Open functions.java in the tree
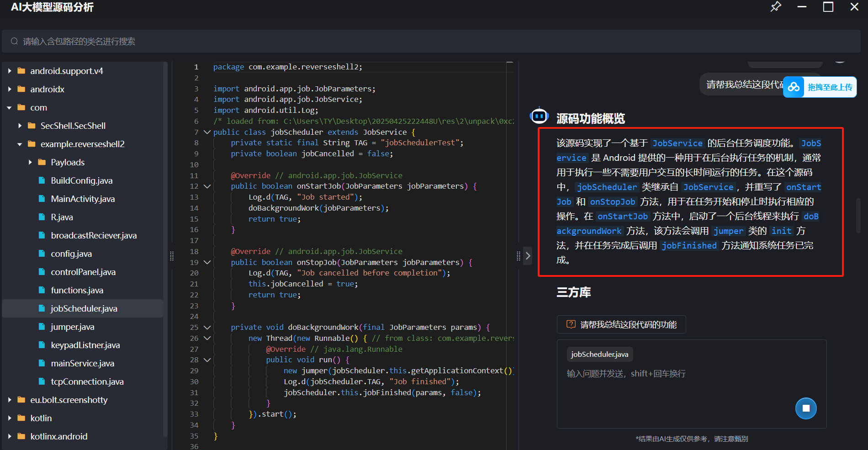Image resolution: width=868 pixels, height=450 pixels. point(77,290)
